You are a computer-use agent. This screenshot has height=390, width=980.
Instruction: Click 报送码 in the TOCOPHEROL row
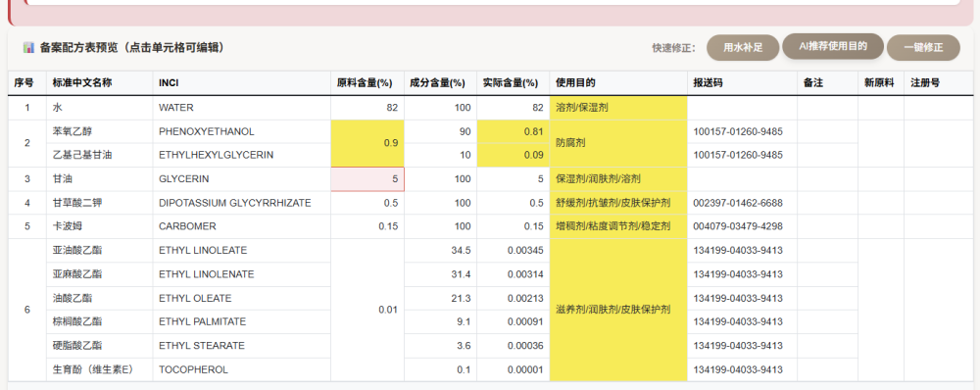tap(743, 370)
